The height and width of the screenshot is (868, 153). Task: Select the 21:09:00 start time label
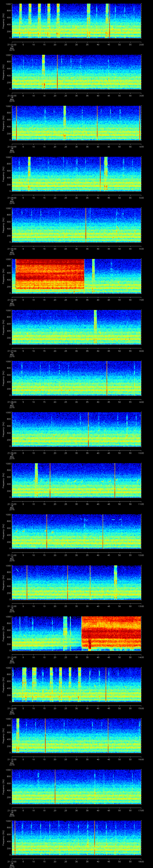point(12,453)
